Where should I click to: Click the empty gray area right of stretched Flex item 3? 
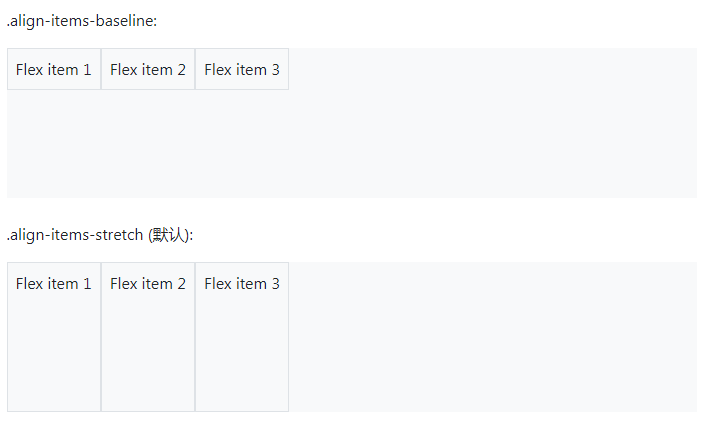(x=493, y=337)
